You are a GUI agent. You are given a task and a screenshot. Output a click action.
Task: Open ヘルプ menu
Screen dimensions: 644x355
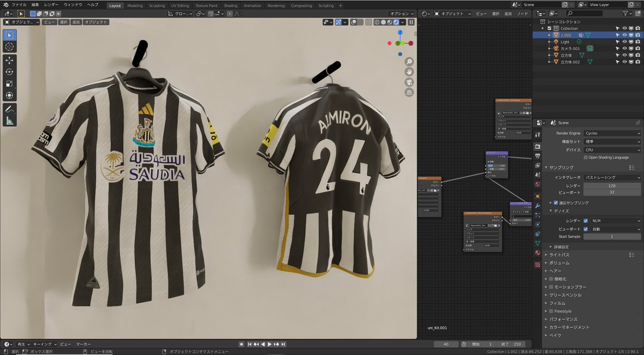coord(93,5)
